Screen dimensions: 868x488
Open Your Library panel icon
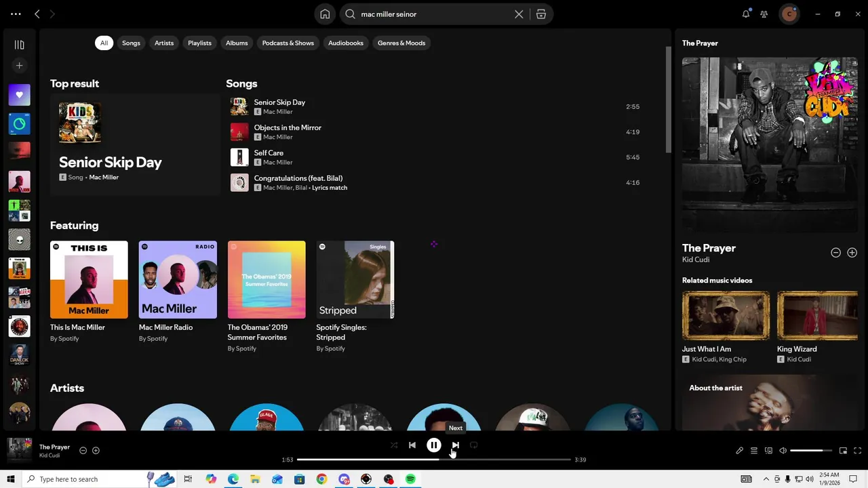pos(19,45)
